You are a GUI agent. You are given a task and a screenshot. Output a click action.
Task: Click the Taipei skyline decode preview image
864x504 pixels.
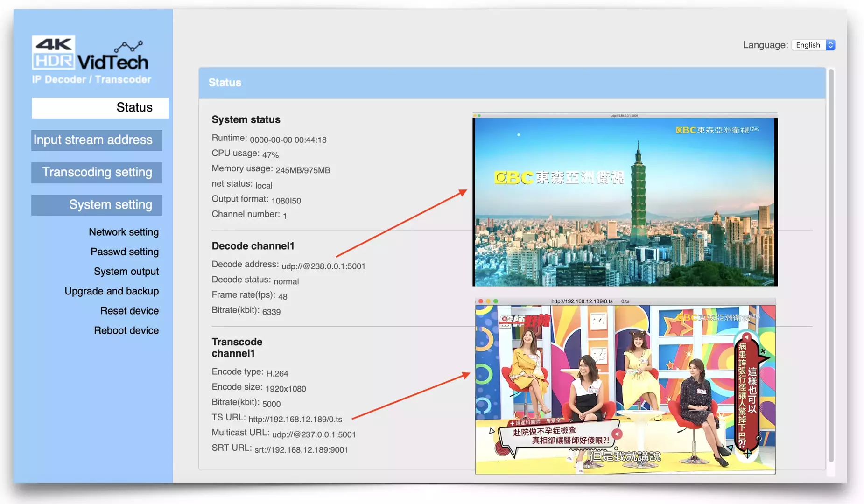click(625, 200)
